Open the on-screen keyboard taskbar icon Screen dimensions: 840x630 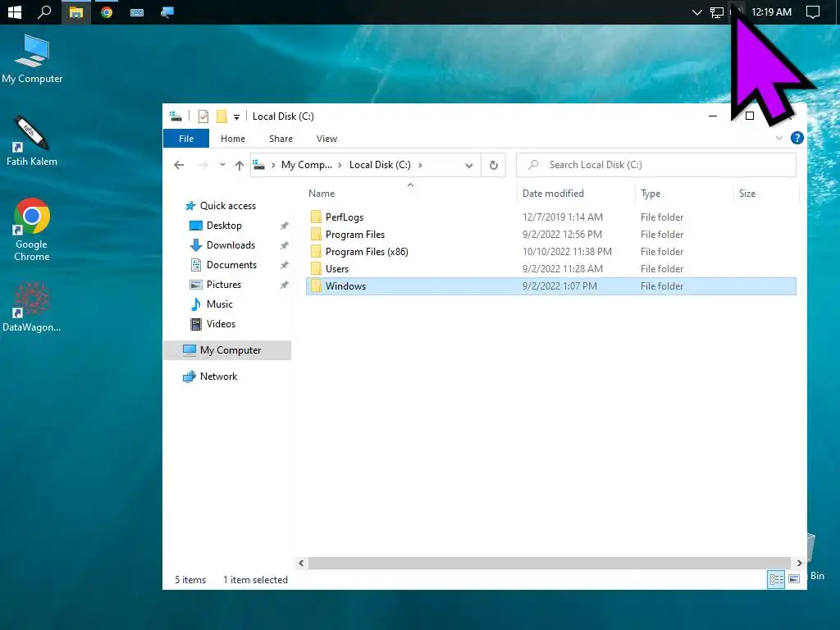(x=137, y=12)
